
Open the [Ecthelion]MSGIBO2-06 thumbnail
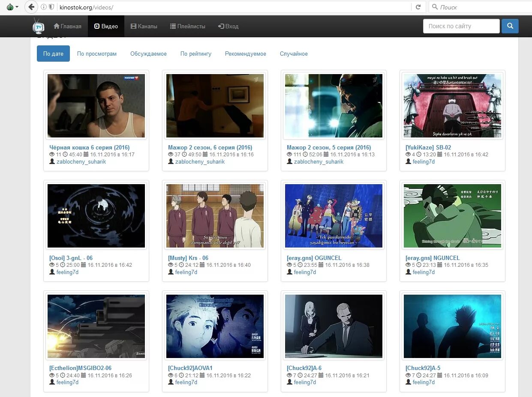(x=96, y=326)
